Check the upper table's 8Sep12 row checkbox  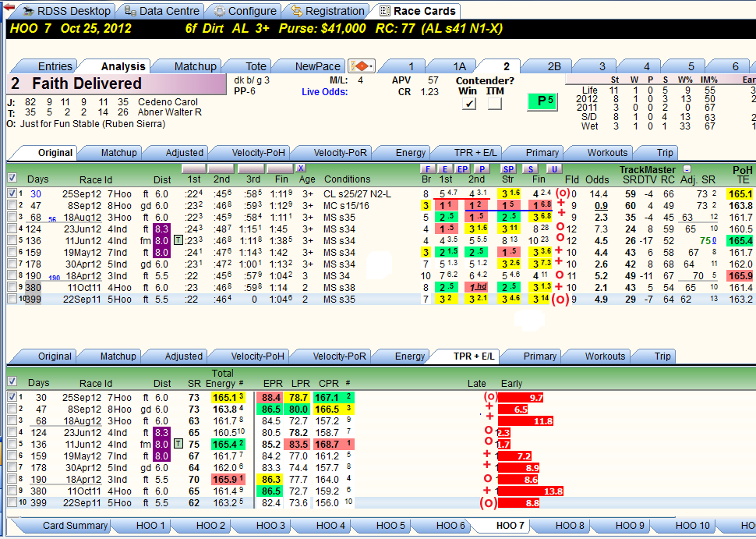point(12,206)
